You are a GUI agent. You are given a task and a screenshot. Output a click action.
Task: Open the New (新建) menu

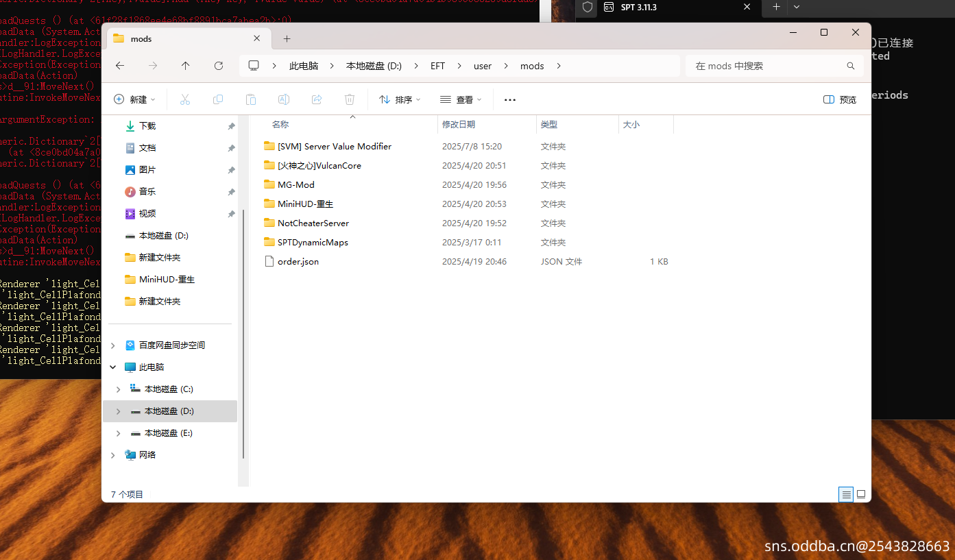(x=135, y=99)
